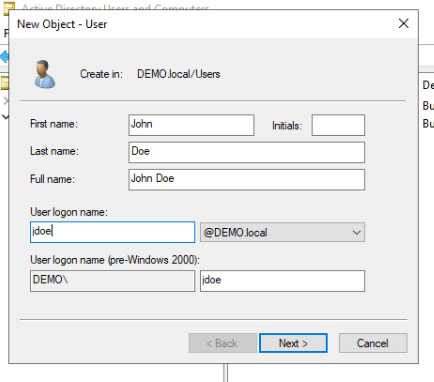Click the DEMO.local/Users create-in path text
Viewport: 434px width, 382px height.
[x=179, y=74]
